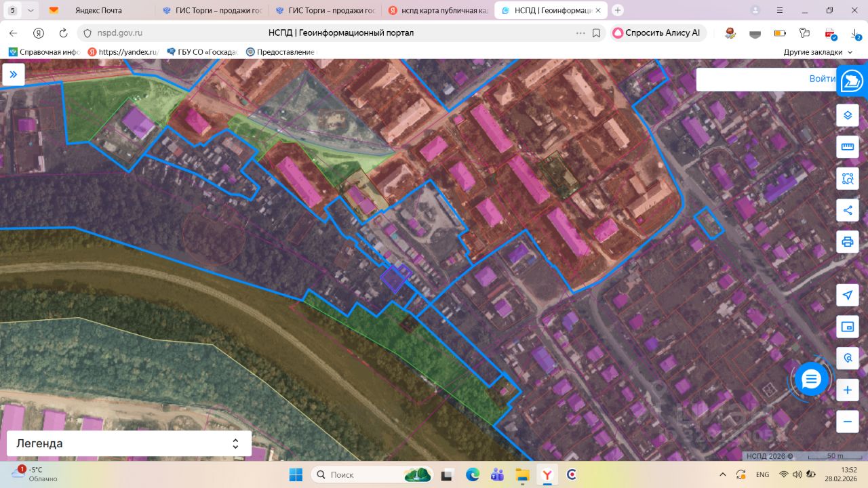The width and height of the screenshot is (868, 488).
Task: Close the НСПД Геоинформационный tab
Action: tap(598, 10)
